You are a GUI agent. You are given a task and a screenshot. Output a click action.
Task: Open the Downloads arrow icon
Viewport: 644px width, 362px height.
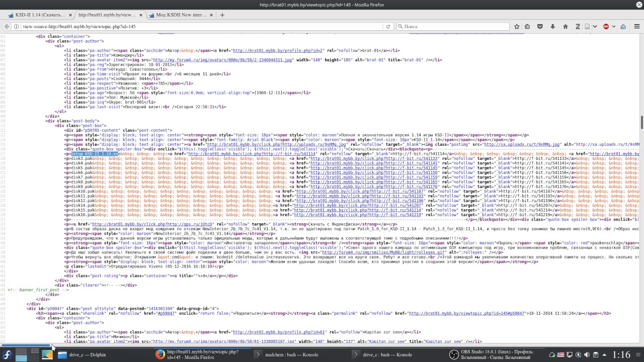[552, 26]
